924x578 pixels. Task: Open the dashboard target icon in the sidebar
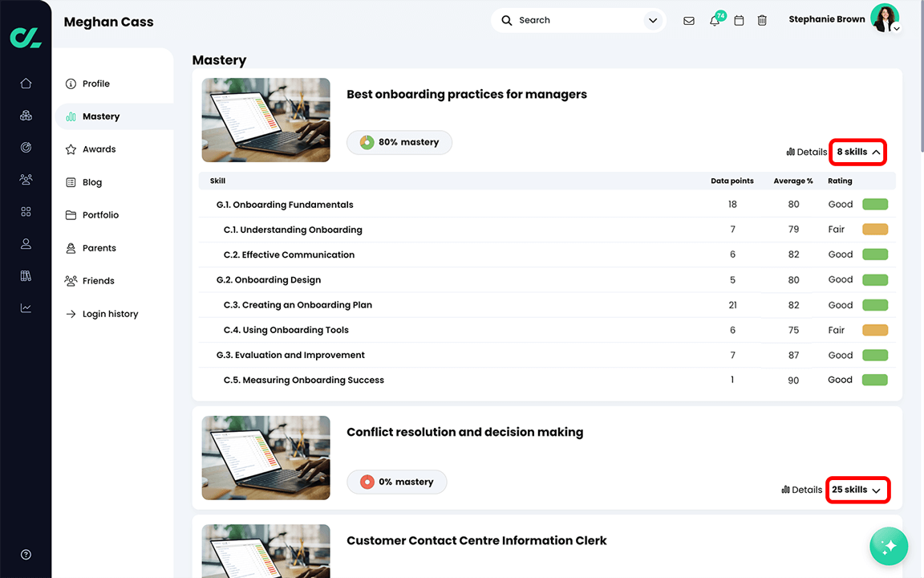26,148
